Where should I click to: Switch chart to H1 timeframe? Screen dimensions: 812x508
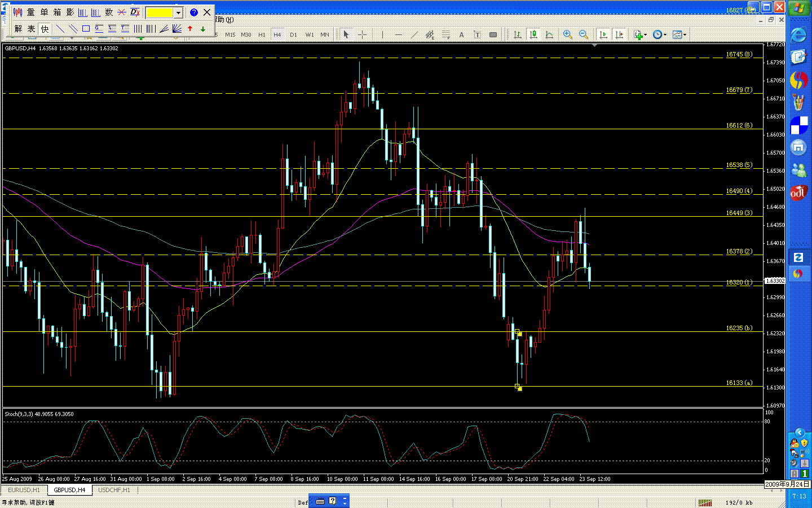click(x=262, y=34)
